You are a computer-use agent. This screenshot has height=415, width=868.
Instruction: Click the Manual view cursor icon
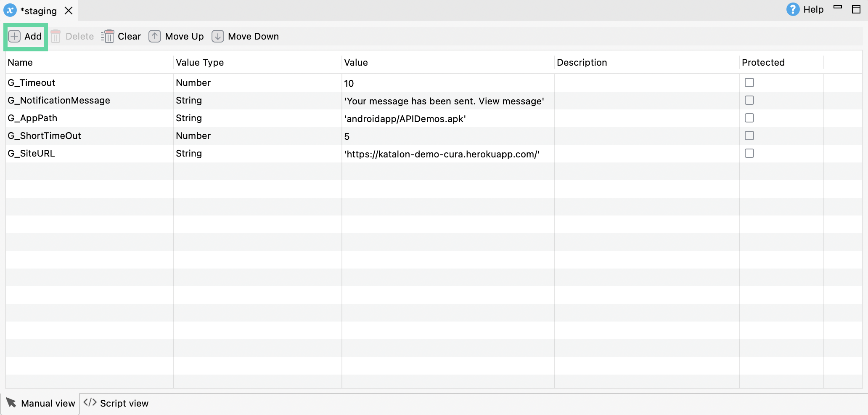11,403
